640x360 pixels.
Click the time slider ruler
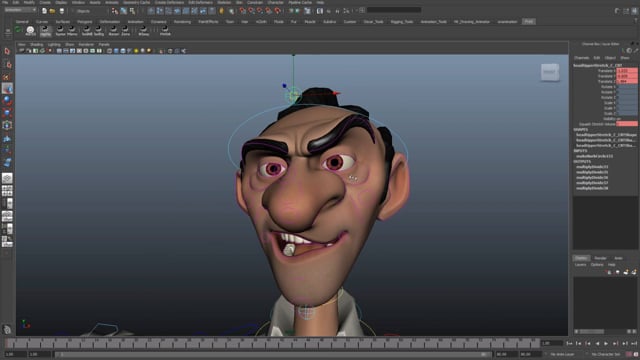pos(272,343)
